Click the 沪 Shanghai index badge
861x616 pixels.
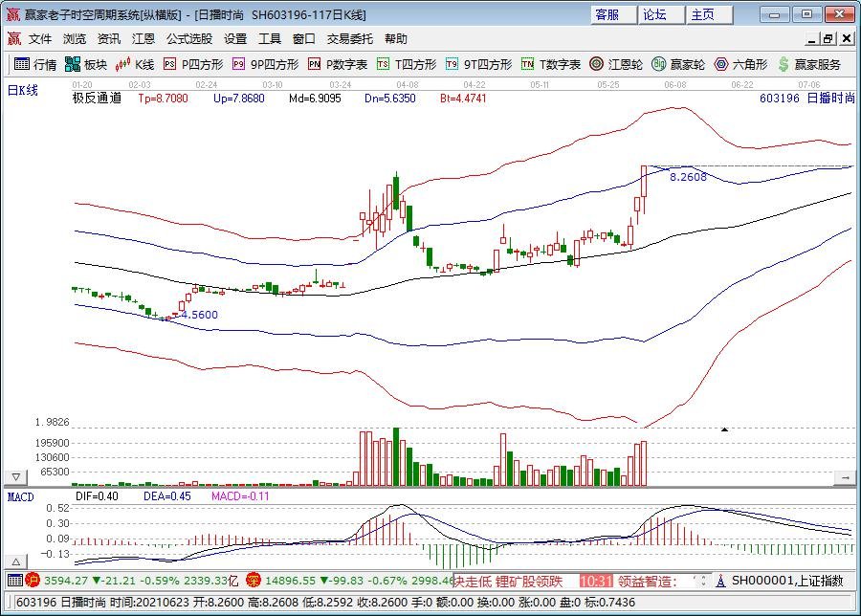(x=33, y=580)
